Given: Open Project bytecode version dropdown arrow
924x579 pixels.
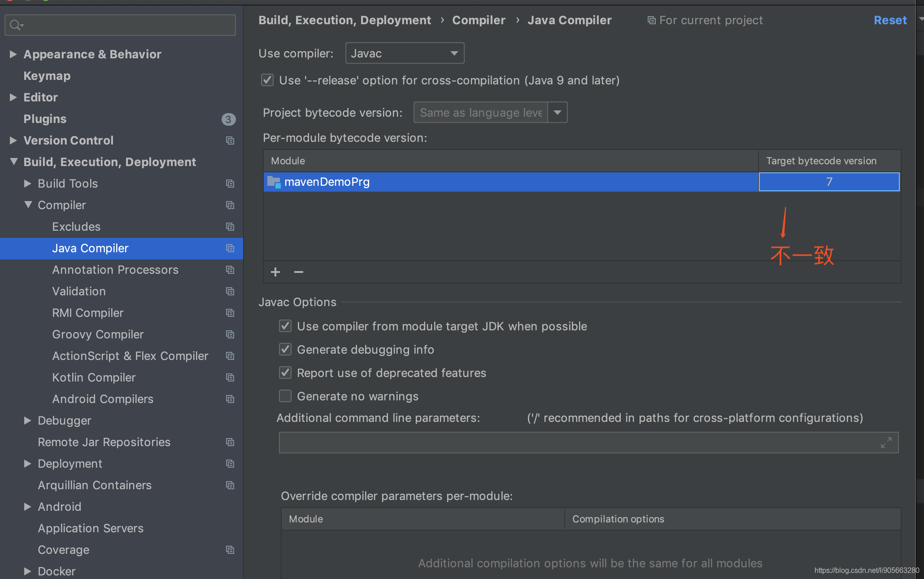Looking at the screenshot, I should 558,113.
